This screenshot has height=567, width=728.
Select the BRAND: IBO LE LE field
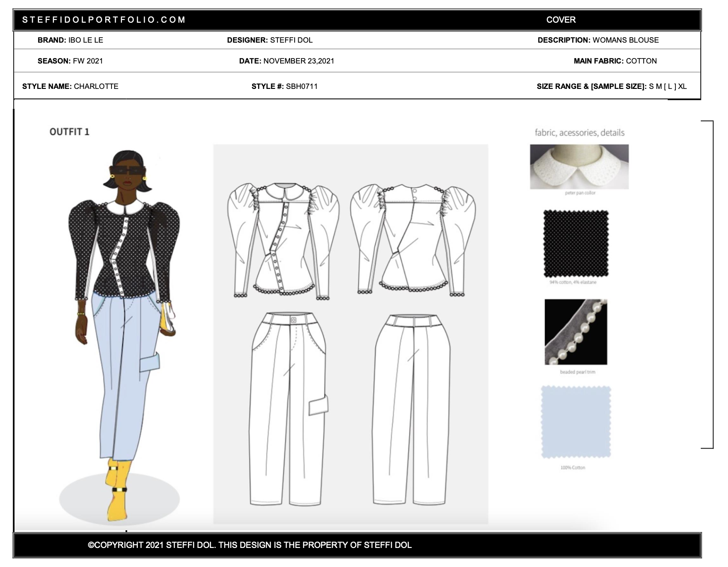(x=70, y=40)
